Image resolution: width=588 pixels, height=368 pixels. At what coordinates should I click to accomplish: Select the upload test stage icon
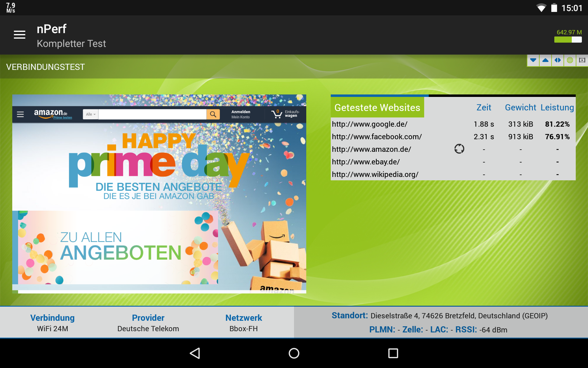click(545, 60)
